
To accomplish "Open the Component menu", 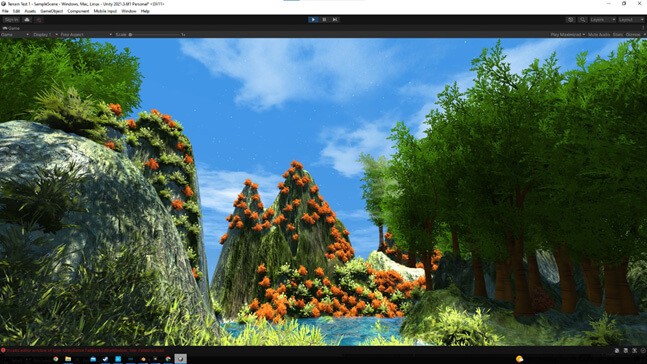I will pyautogui.click(x=78, y=11).
